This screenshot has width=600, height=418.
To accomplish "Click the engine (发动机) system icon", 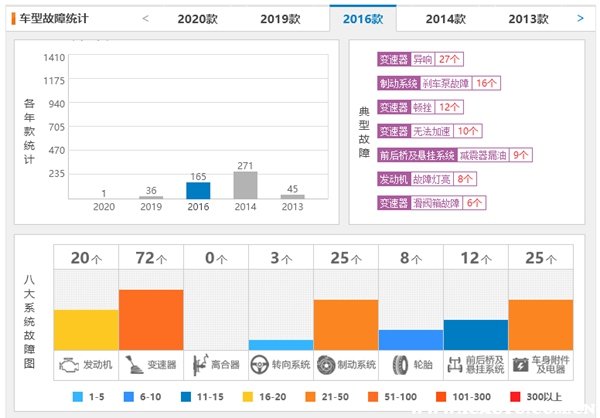I will click(x=69, y=364).
